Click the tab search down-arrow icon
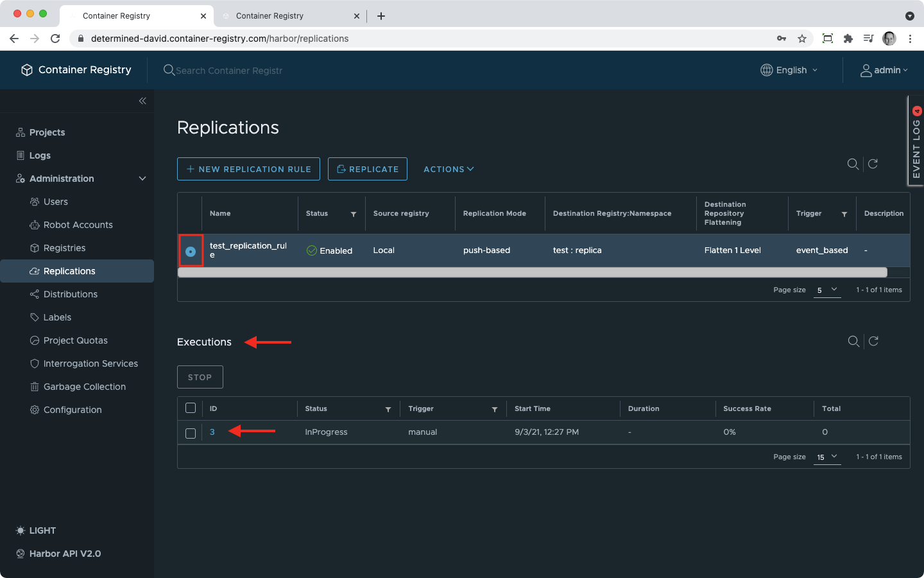This screenshot has height=578, width=924. point(910,16)
